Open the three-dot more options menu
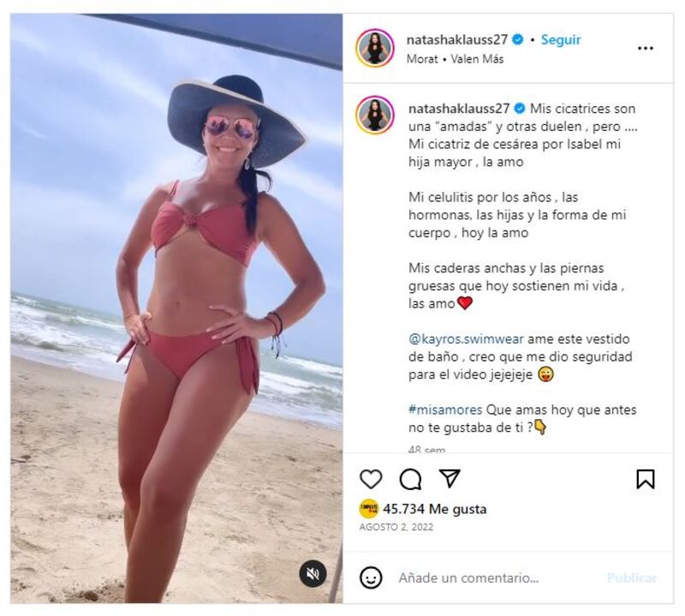 pyautogui.click(x=646, y=48)
